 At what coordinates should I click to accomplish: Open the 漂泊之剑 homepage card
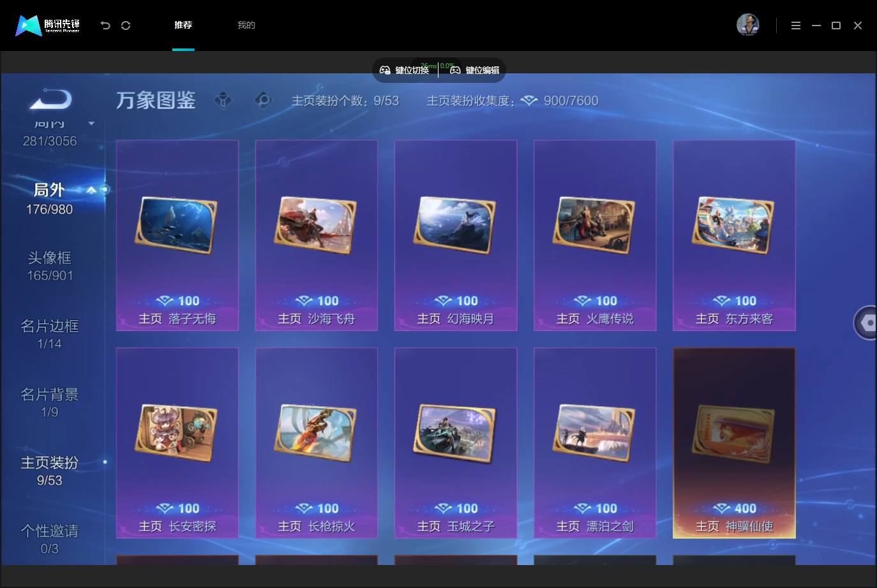pos(595,443)
